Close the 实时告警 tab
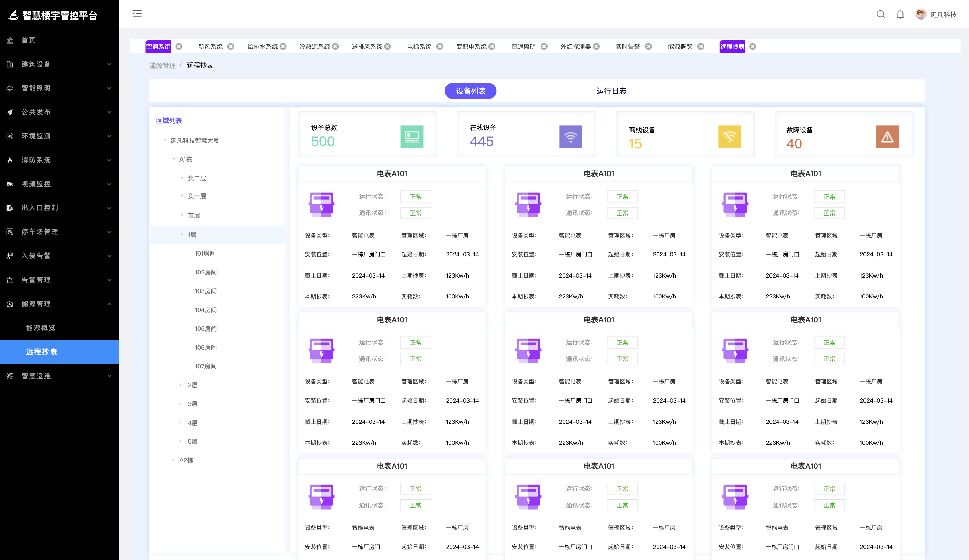This screenshot has width=969, height=560. (648, 47)
